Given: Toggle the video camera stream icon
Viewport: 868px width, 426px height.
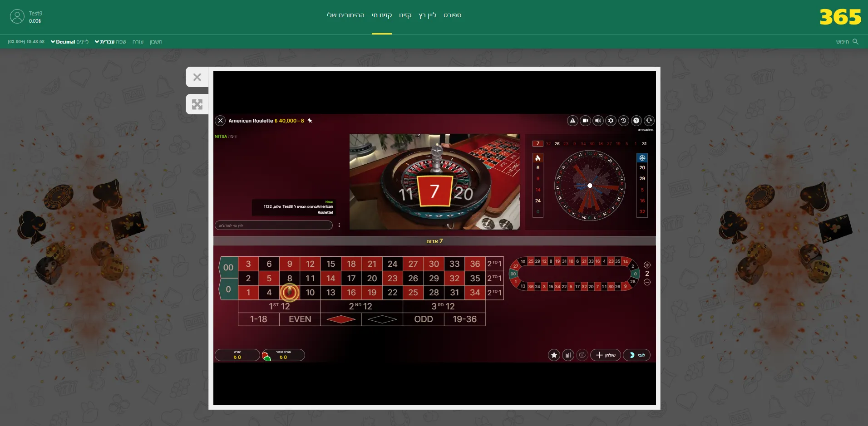Looking at the screenshot, I should pyautogui.click(x=585, y=121).
